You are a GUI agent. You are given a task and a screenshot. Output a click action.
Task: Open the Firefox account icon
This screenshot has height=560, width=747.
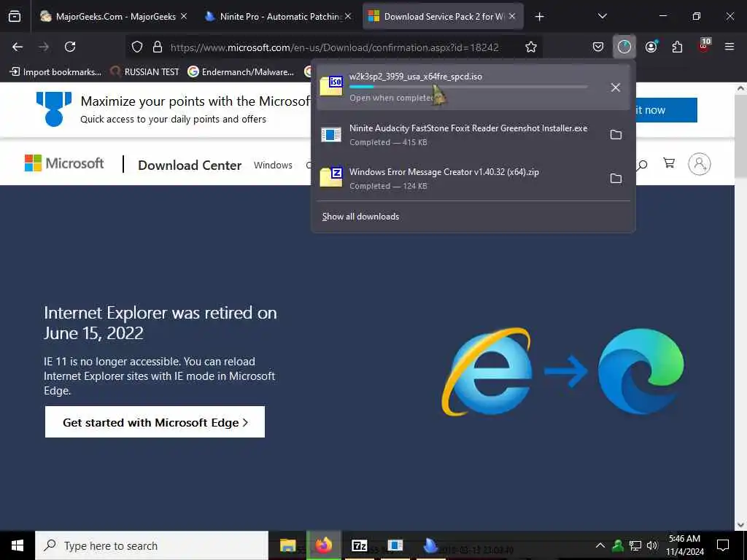tap(651, 47)
